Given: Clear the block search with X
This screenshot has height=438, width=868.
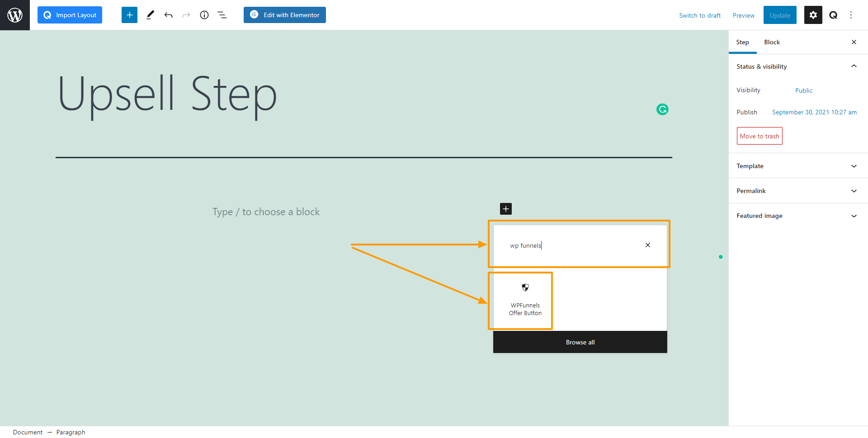Looking at the screenshot, I should 648,245.
